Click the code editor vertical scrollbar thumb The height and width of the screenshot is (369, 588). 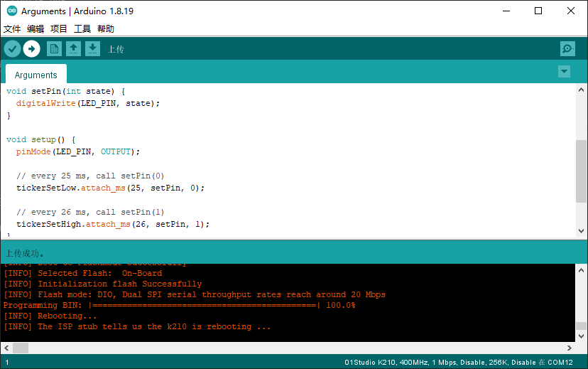(x=581, y=171)
